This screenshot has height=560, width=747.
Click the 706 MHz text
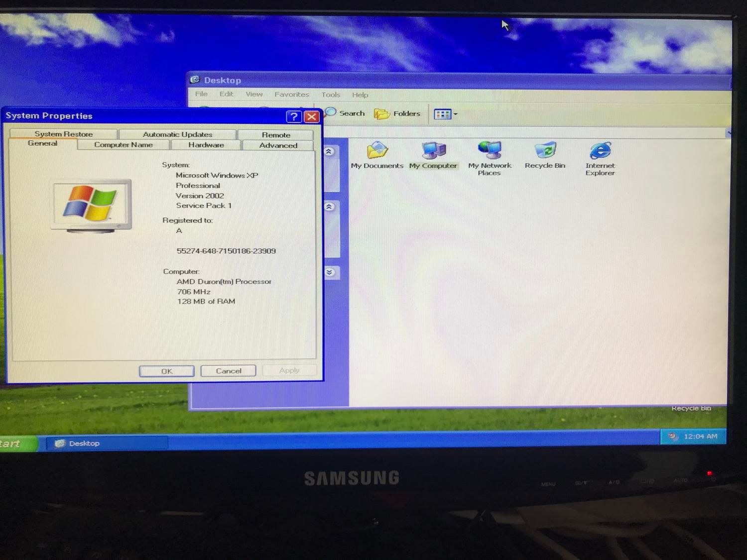point(194,292)
